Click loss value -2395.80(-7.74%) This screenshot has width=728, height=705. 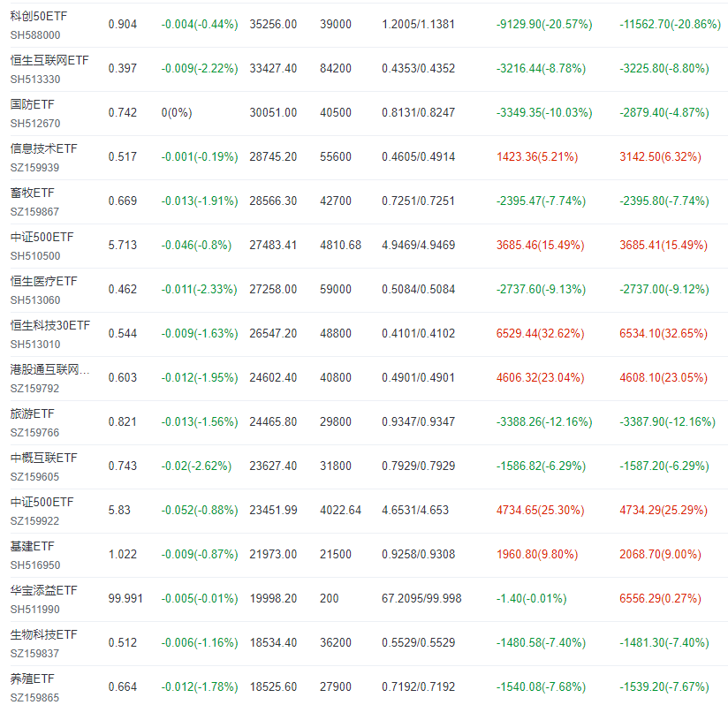(x=664, y=201)
